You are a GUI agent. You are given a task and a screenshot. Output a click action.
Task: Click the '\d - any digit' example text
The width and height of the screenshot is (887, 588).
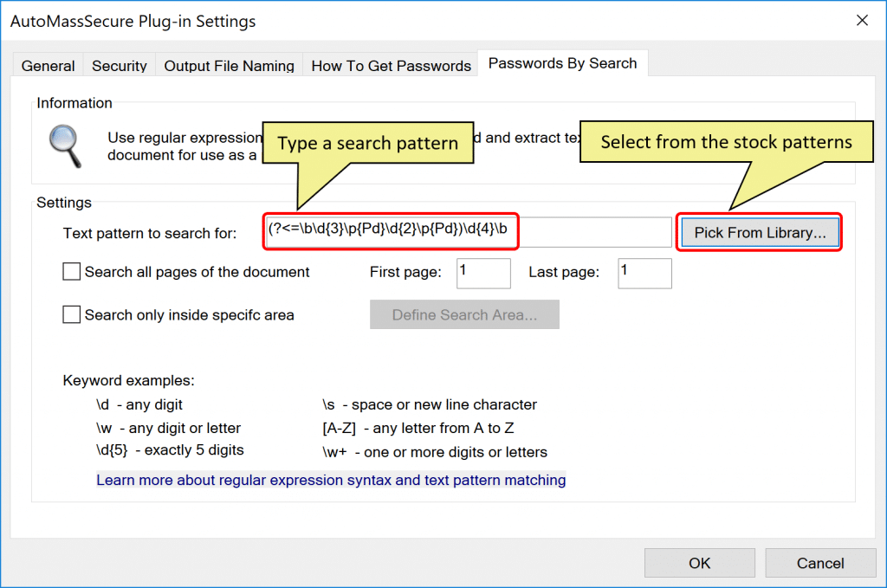tap(139, 404)
